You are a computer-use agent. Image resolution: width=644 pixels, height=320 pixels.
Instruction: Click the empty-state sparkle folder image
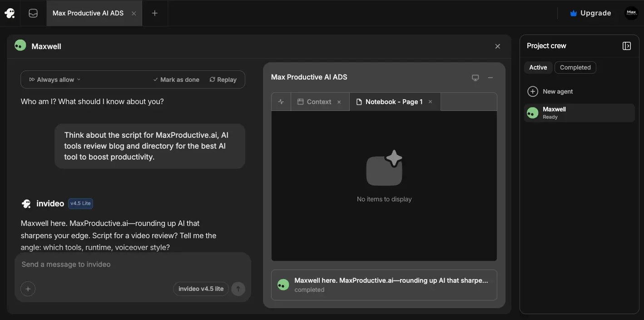[384, 168]
